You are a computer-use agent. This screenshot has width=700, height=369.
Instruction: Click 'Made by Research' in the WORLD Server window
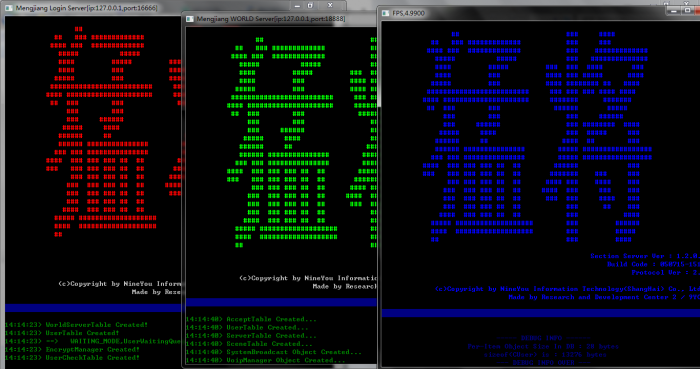(345, 286)
